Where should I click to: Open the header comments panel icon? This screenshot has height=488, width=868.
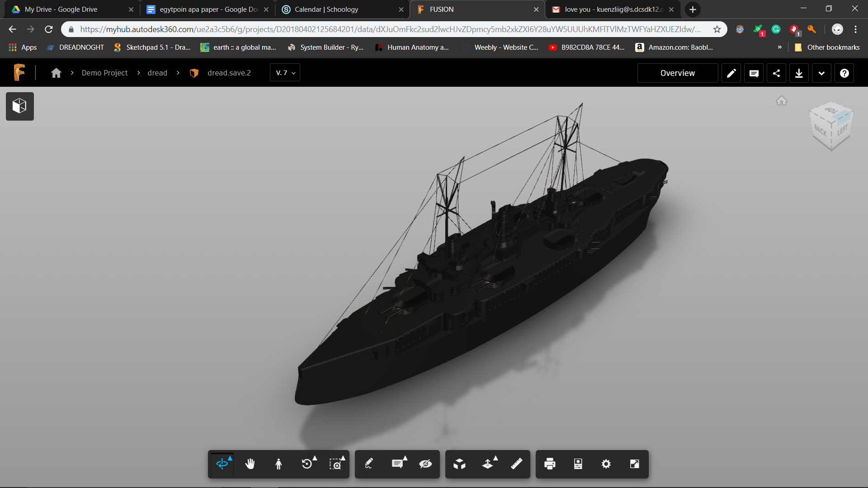754,73
